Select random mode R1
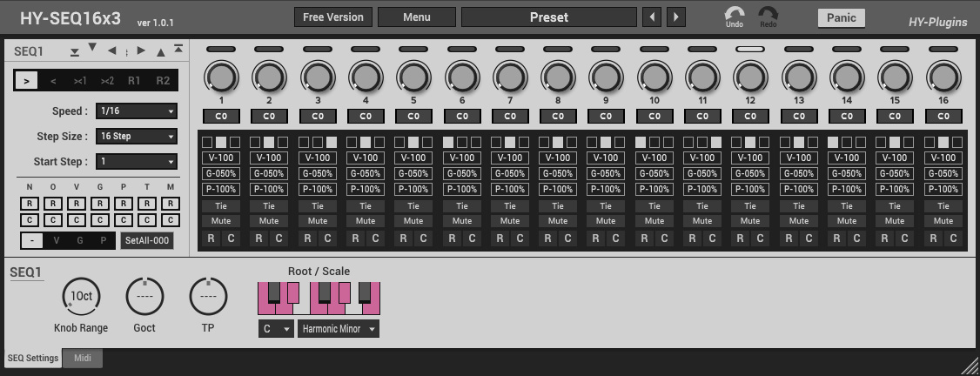980x376 pixels. [134, 81]
